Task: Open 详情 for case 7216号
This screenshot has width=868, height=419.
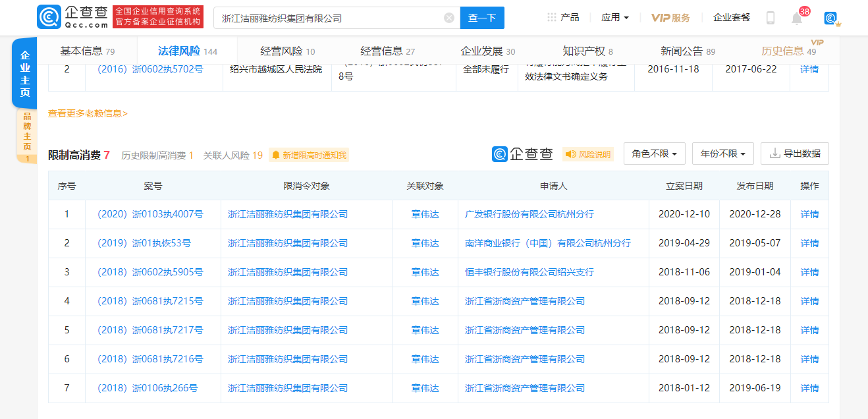Action: coord(809,359)
